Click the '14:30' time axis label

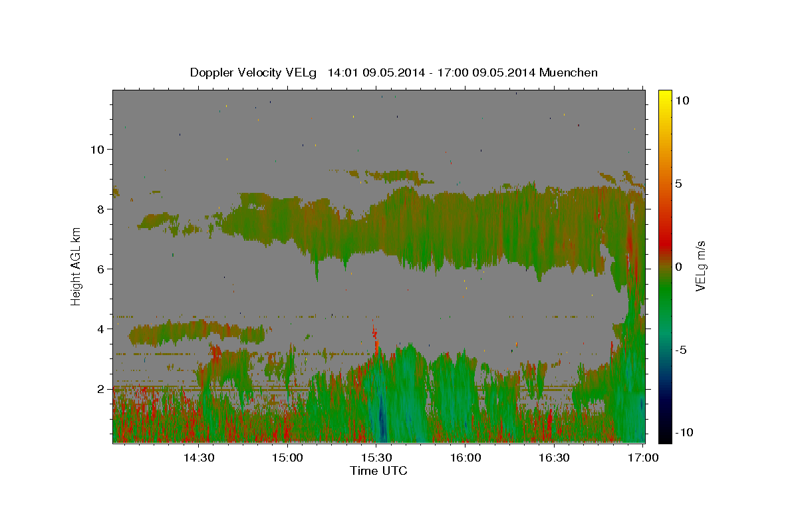click(199, 458)
